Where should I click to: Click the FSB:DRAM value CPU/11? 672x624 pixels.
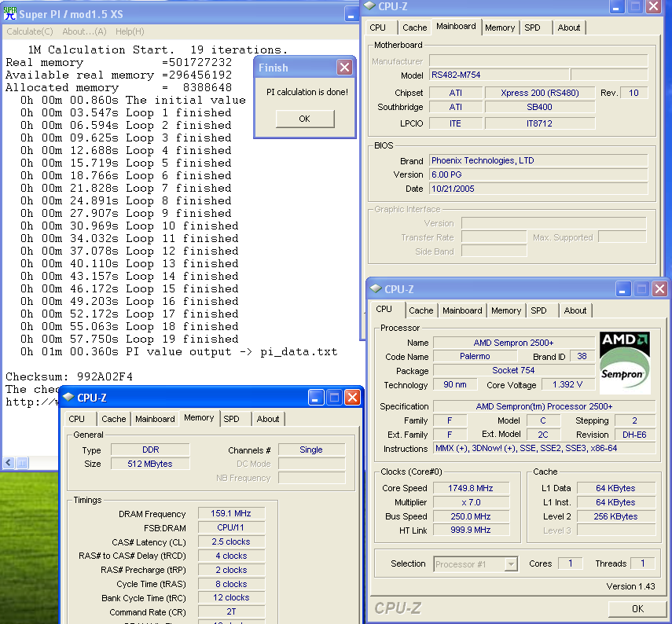tap(231, 527)
